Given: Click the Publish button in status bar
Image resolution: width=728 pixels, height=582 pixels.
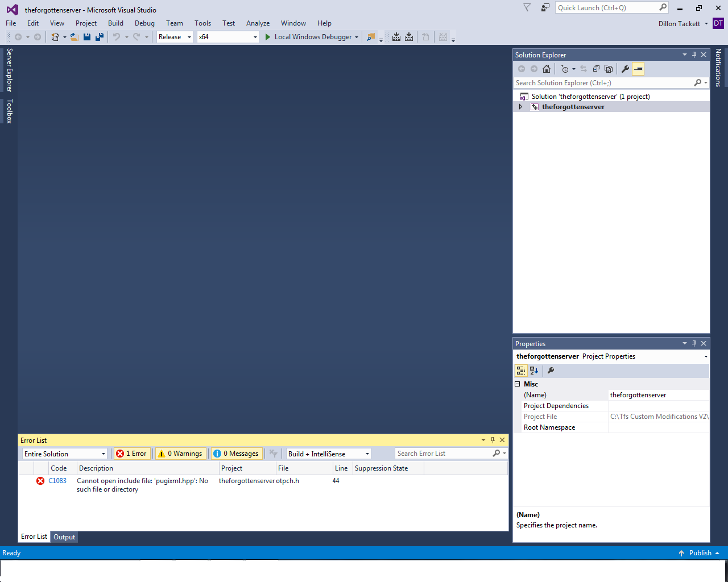Looking at the screenshot, I should point(699,553).
